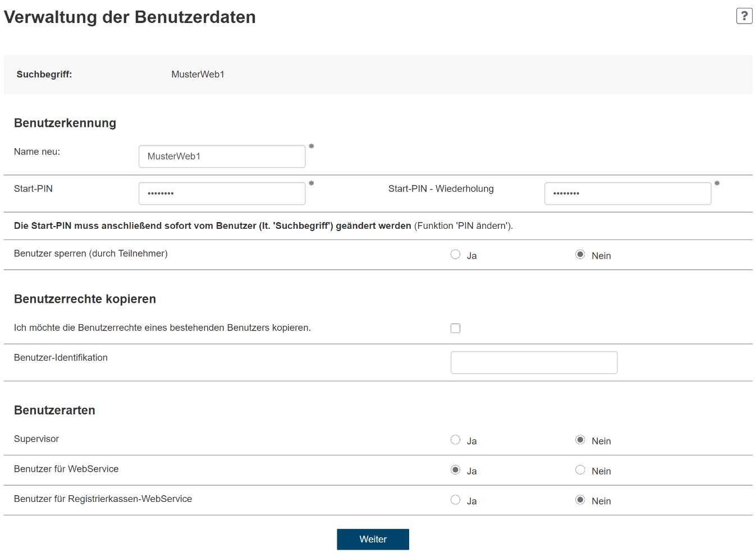
Task: Focus the Start-PIN password field
Action: (222, 193)
